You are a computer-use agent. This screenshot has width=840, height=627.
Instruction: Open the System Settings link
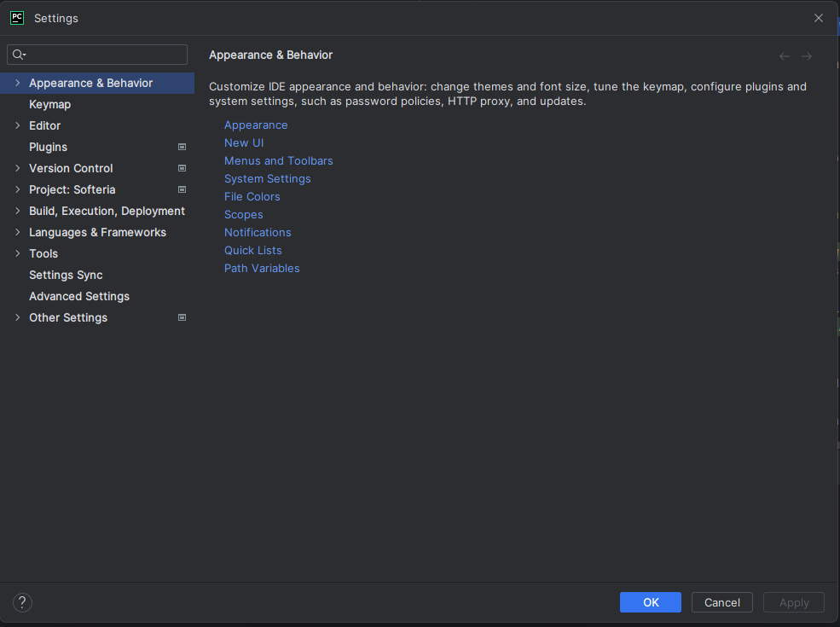[x=267, y=178]
